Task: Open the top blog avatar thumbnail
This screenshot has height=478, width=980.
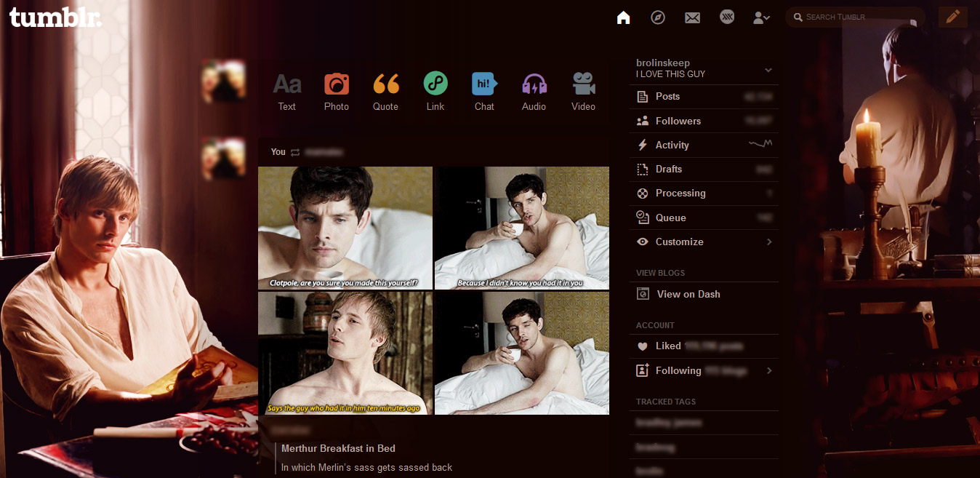Action: click(x=223, y=81)
